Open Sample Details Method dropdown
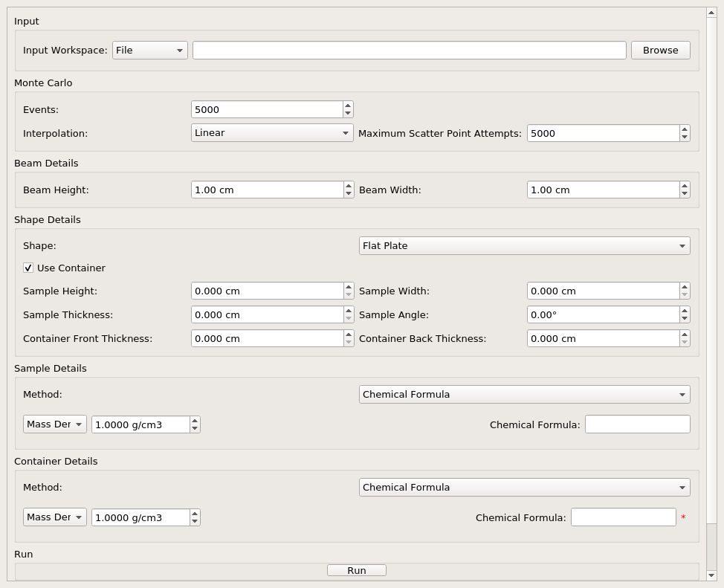Image resolution: width=724 pixels, height=588 pixels. [525, 395]
